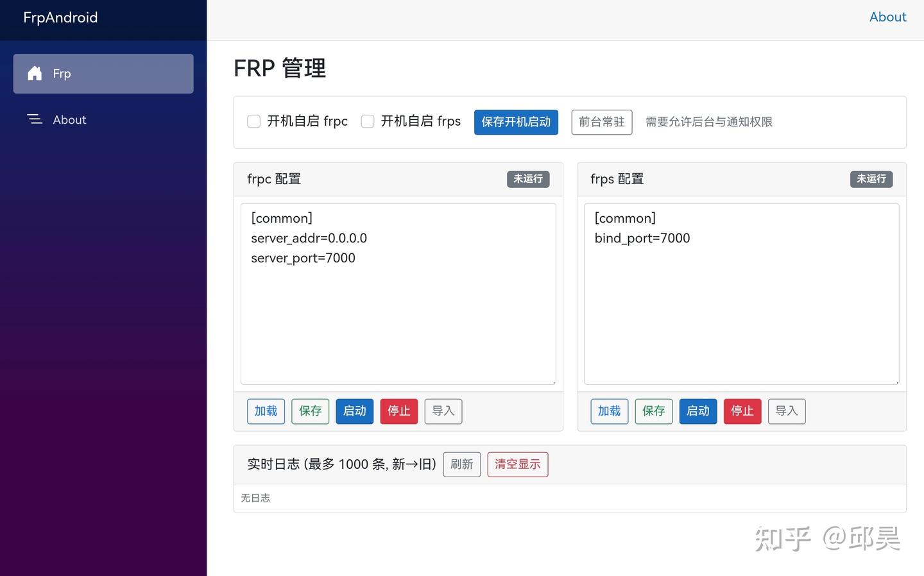Enable 开机自启 frpc checkbox
This screenshot has width=924, height=576.
(254, 121)
